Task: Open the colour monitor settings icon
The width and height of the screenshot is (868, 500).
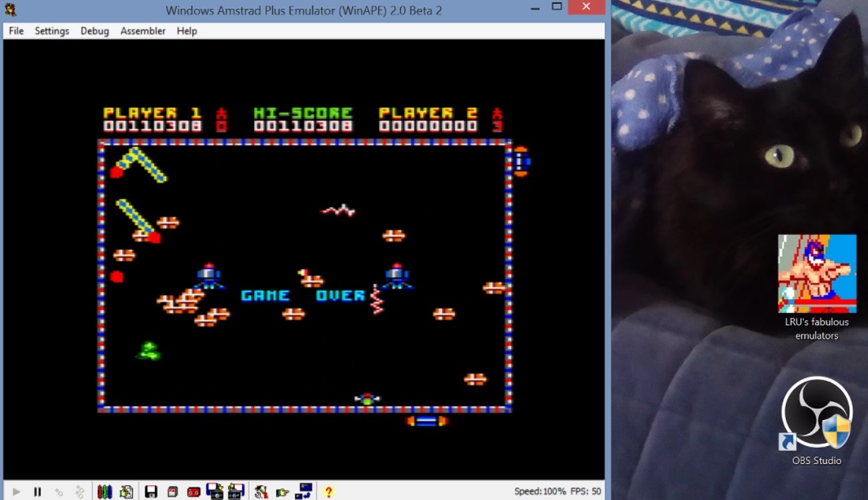Action: (x=105, y=492)
